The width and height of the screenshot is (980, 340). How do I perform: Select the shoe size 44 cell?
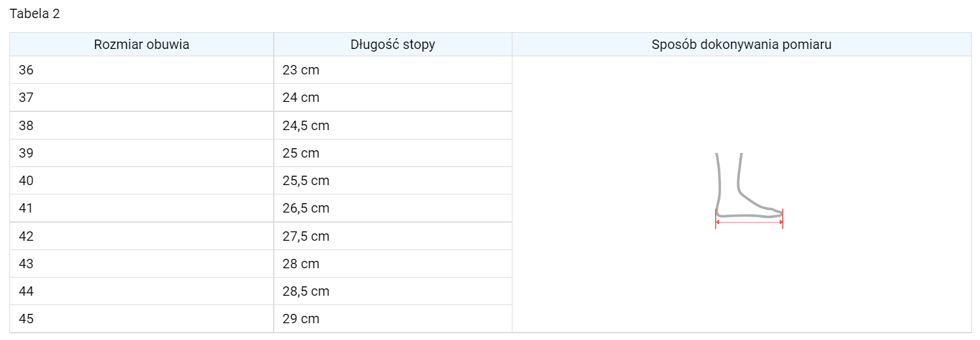point(26,292)
